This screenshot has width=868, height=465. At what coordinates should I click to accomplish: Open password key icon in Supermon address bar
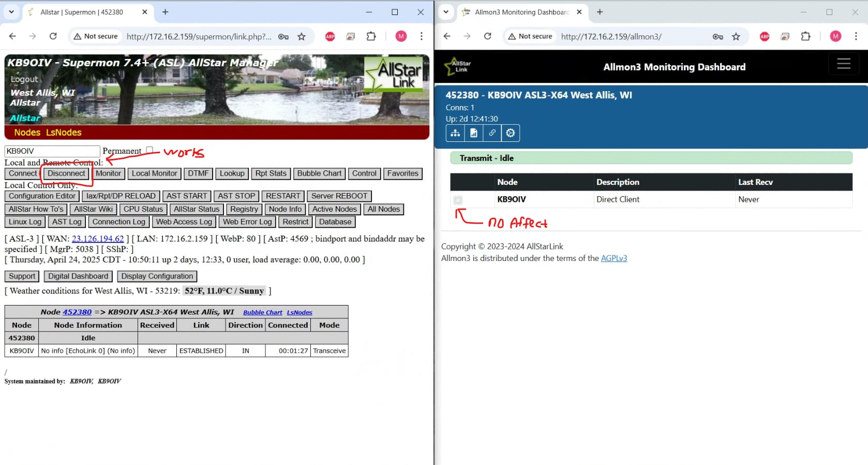pos(283,36)
